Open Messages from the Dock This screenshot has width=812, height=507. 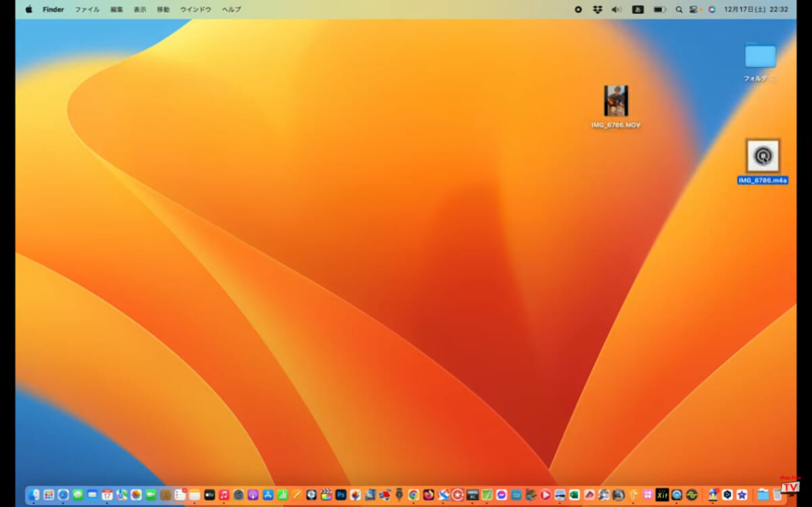point(78,495)
